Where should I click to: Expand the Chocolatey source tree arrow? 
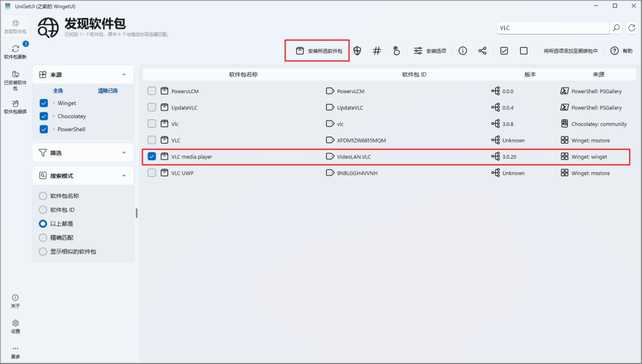pos(53,116)
